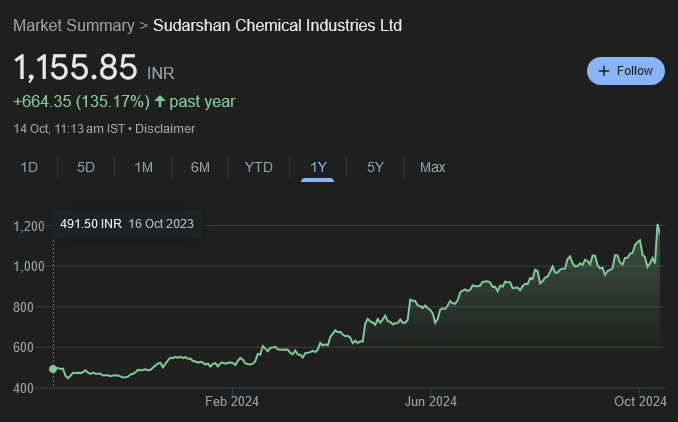Switch to the 6M range tab
The height and width of the screenshot is (422, 678).
click(200, 167)
